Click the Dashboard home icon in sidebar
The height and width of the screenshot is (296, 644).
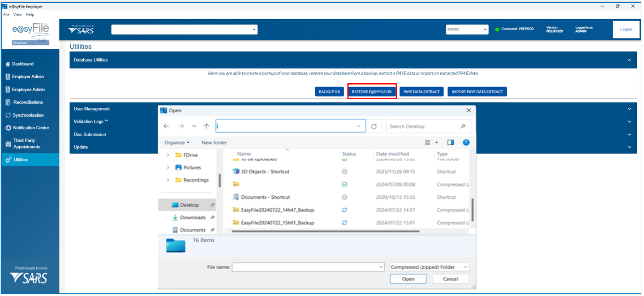click(8, 64)
